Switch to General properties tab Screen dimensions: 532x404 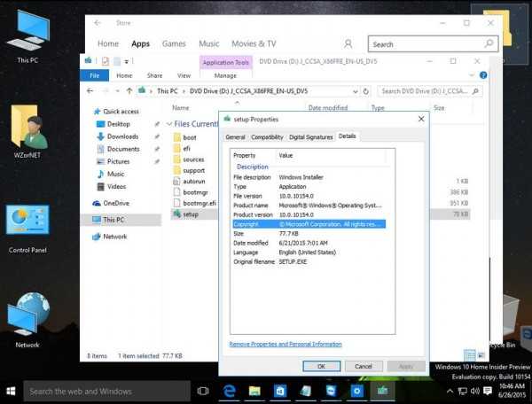235,137
